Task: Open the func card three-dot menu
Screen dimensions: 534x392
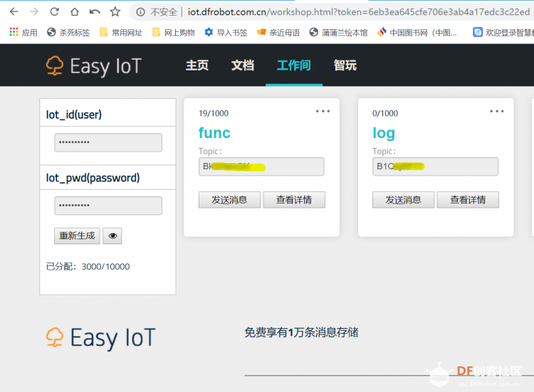Action: (x=323, y=111)
